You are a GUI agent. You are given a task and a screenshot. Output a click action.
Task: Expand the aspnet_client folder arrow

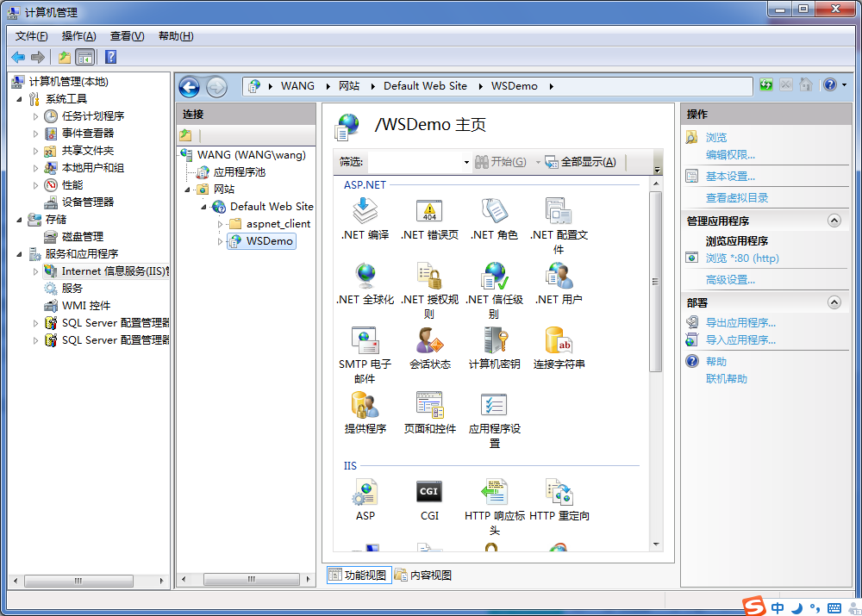point(220,224)
